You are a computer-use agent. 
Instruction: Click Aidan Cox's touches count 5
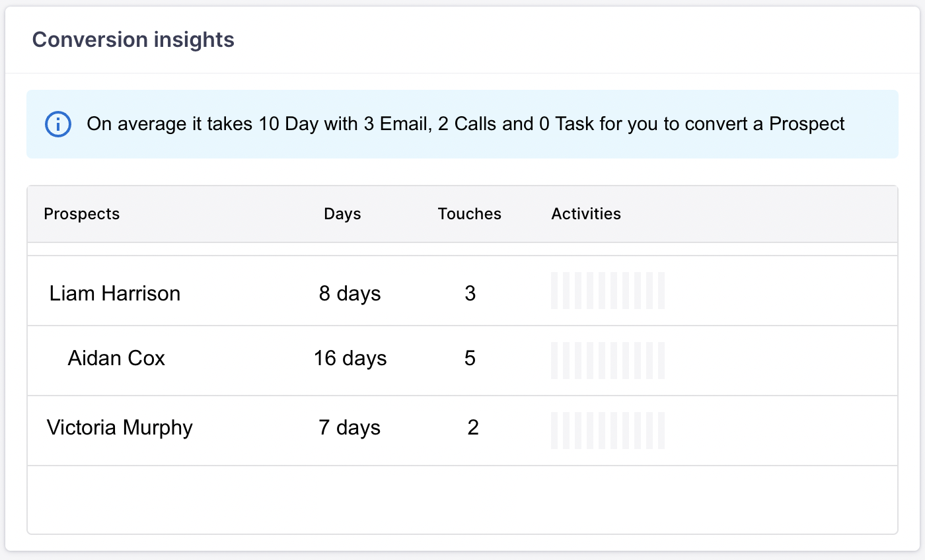pos(470,358)
